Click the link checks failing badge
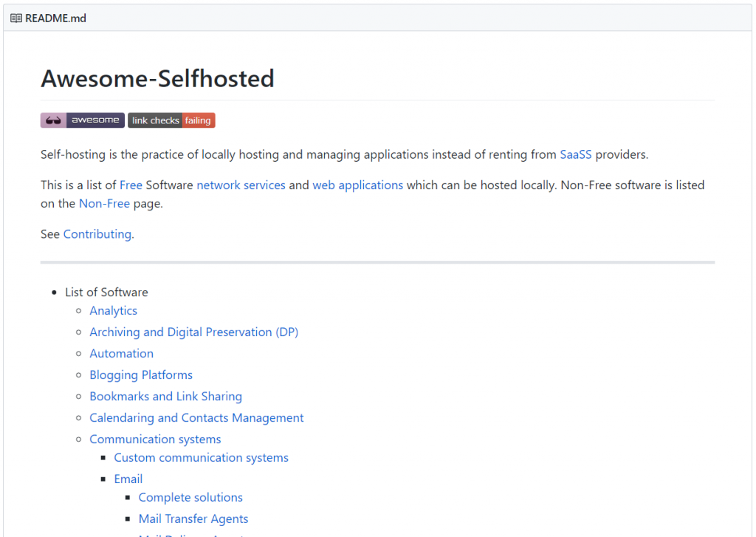 pos(171,120)
